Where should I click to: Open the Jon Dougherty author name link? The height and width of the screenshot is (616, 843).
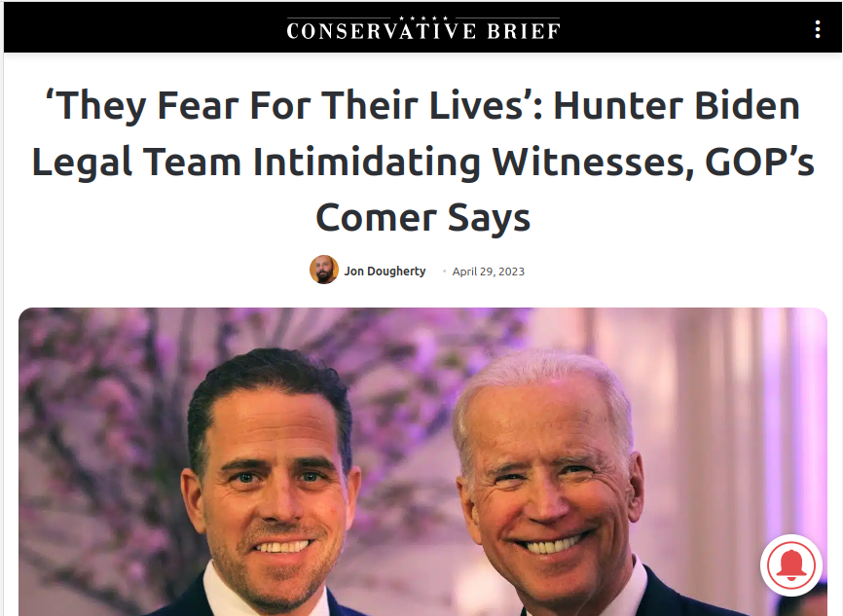385,271
